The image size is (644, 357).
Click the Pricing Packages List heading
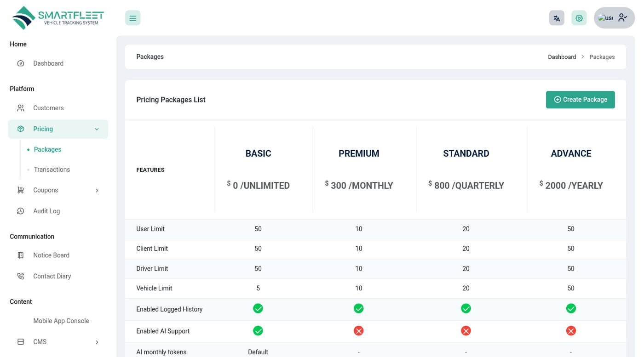click(x=171, y=100)
